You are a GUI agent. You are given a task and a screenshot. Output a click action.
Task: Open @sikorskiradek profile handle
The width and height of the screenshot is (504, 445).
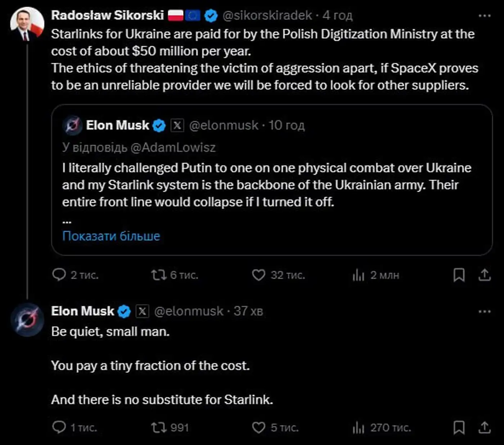[267, 15]
